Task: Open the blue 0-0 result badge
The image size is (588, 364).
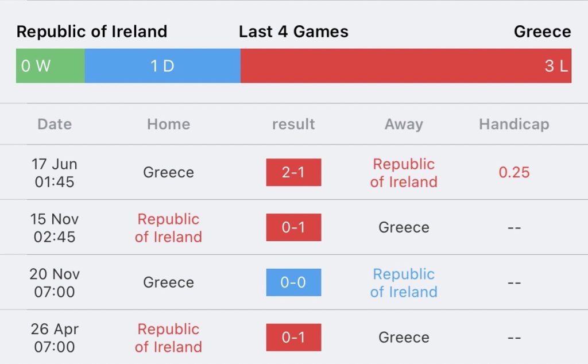Action: (x=293, y=282)
